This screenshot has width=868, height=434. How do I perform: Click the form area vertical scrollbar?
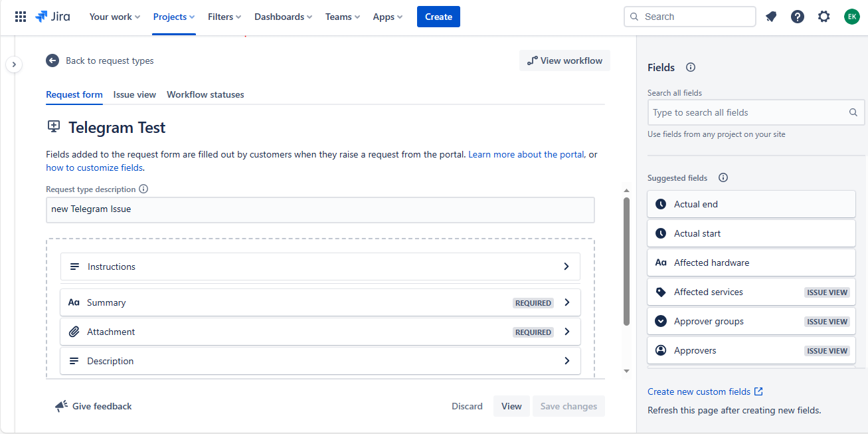pyautogui.click(x=626, y=261)
